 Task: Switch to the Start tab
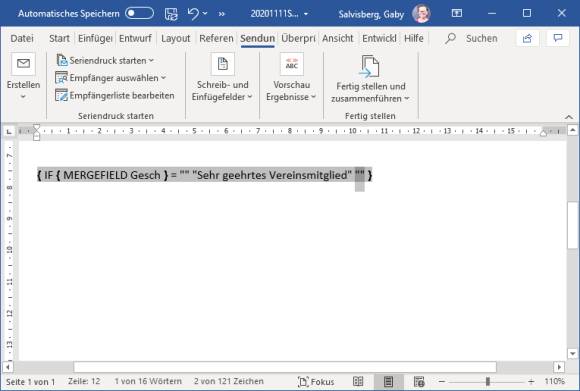(x=59, y=38)
